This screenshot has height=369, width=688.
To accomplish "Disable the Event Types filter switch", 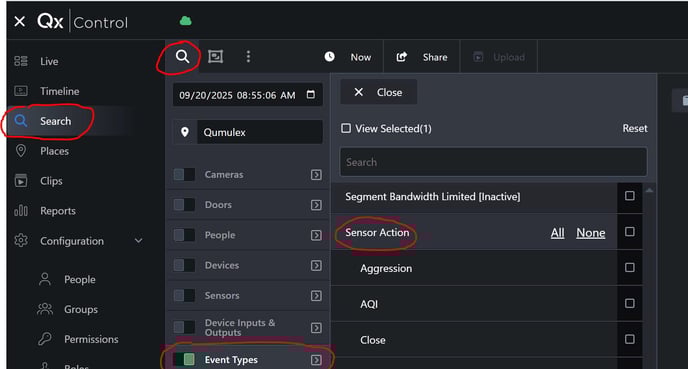I will pyautogui.click(x=184, y=359).
